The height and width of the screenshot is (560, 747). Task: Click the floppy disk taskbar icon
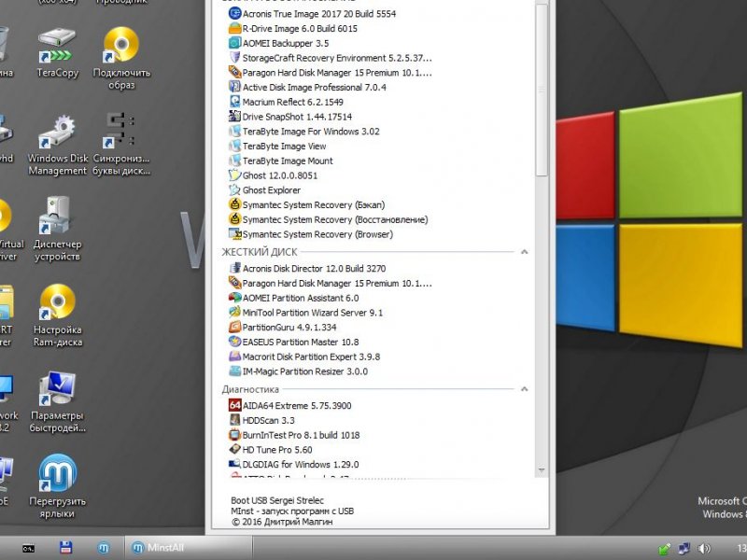65,548
